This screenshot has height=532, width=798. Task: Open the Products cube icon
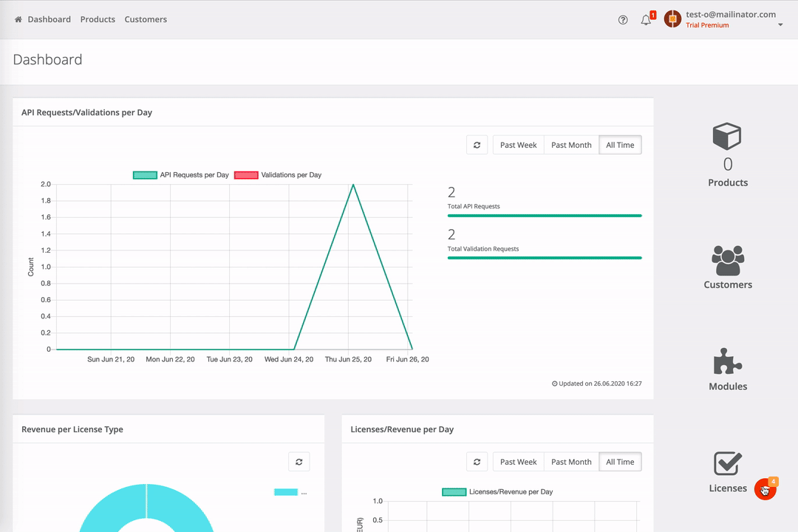pyautogui.click(x=727, y=136)
